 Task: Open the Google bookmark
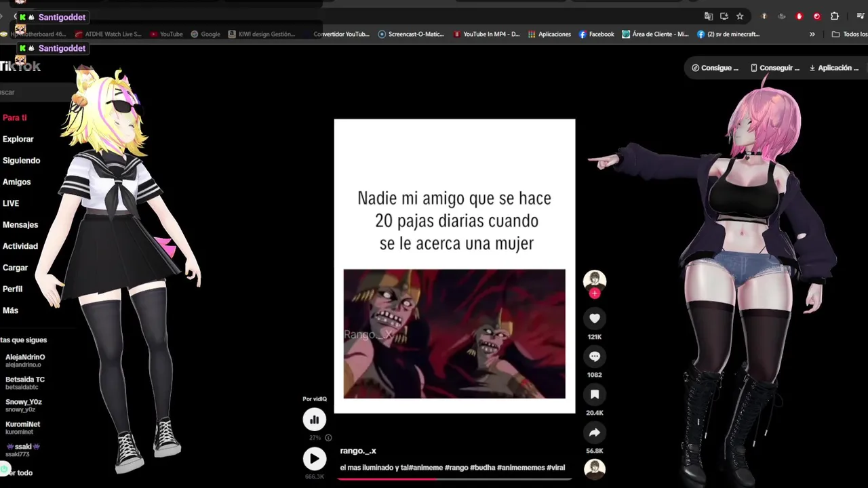tap(205, 34)
